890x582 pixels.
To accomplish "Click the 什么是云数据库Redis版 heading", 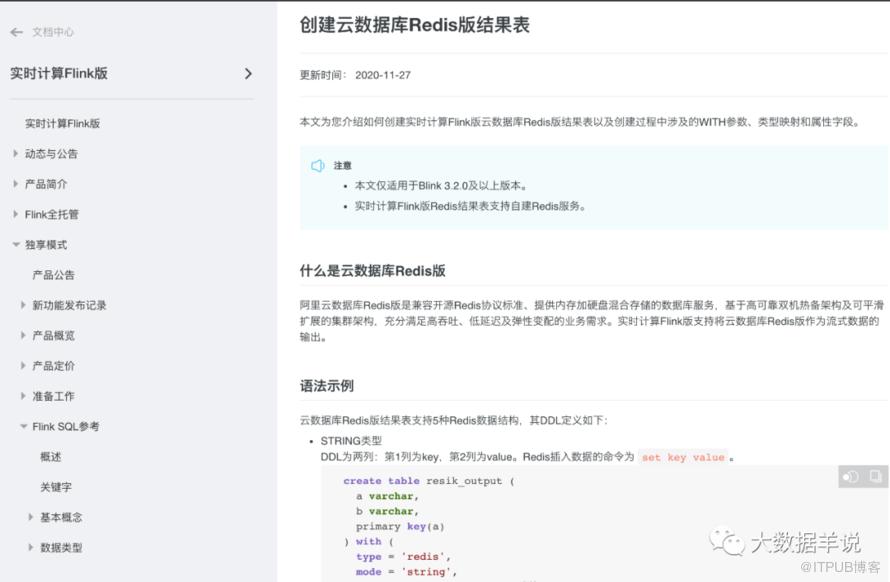I will (372, 271).
